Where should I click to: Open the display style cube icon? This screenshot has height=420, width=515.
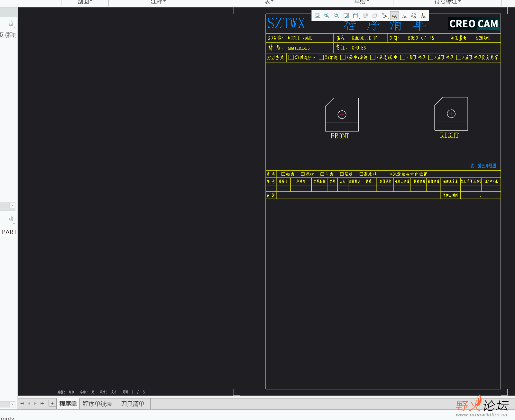tap(356, 15)
